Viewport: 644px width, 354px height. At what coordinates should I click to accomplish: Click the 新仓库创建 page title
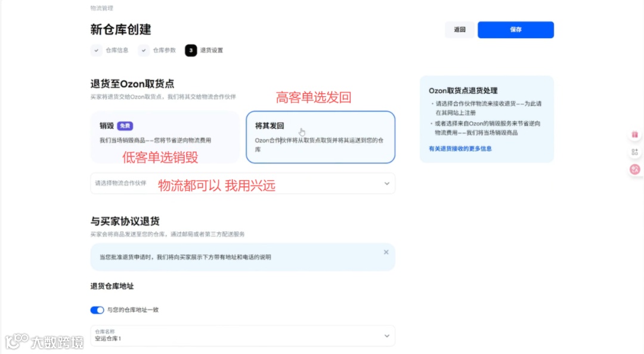click(120, 30)
